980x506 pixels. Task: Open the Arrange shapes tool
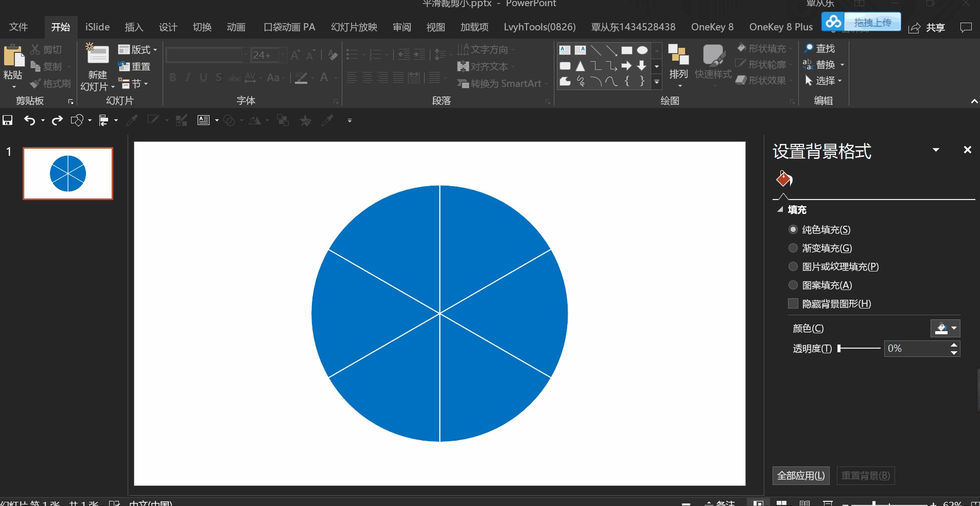(x=678, y=62)
